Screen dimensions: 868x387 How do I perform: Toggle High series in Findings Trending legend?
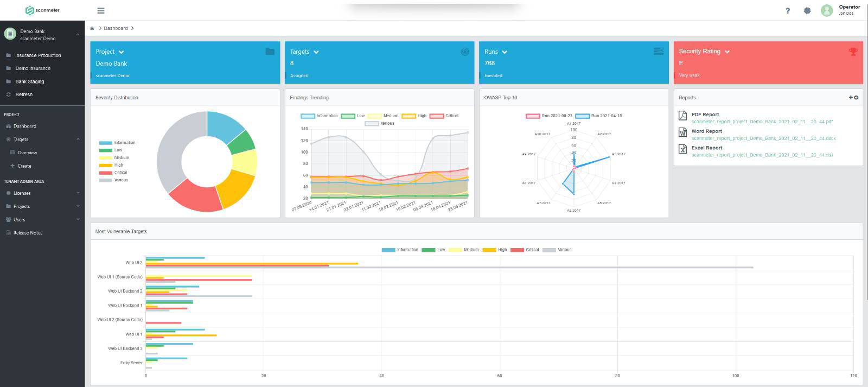414,116
